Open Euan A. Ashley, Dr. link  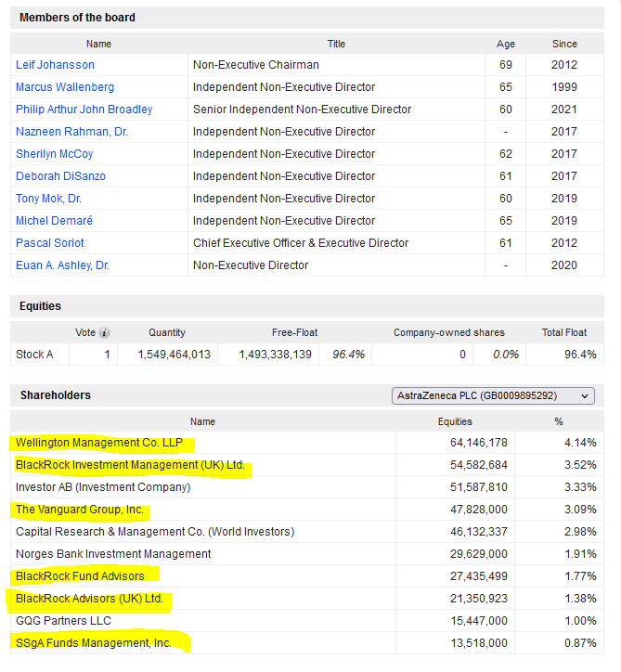click(62, 265)
